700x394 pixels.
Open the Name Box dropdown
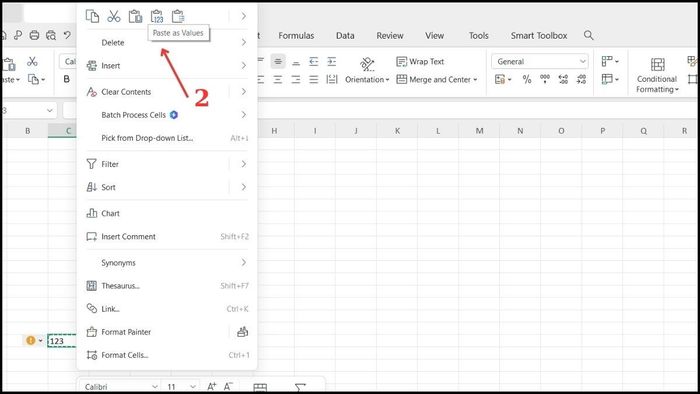tap(50, 110)
